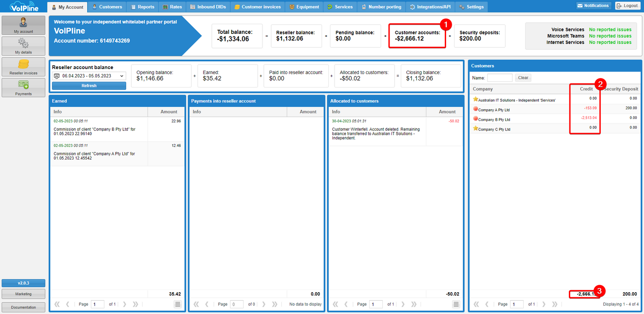644x314 pixels.
Task: Select Company B Pty Ltd commission entry
Action: coord(117,129)
